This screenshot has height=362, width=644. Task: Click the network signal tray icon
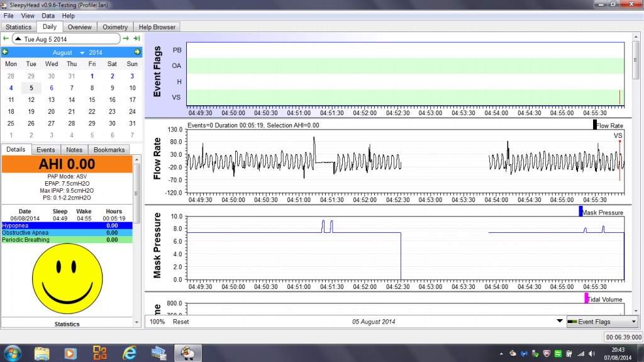(580, 353)
